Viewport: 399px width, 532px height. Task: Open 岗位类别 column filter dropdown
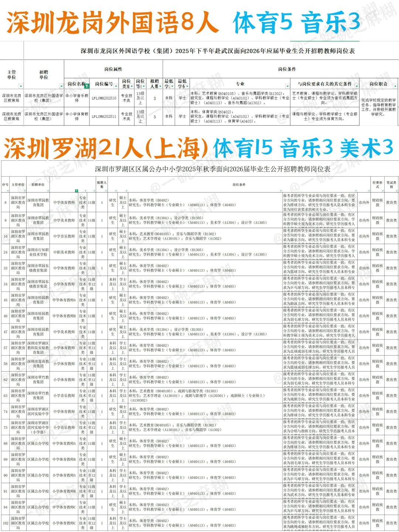[131, 86]
